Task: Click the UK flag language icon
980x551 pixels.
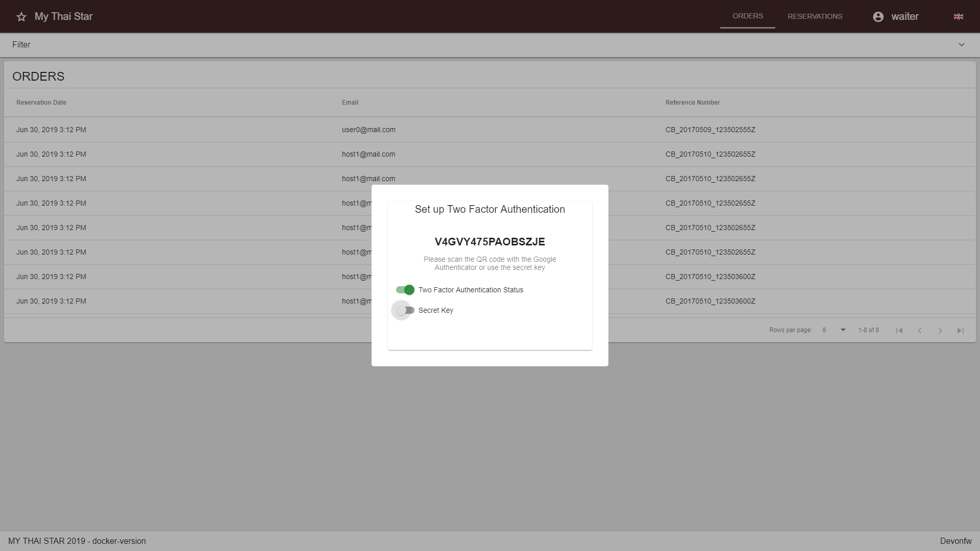Action: coord(959,16)
